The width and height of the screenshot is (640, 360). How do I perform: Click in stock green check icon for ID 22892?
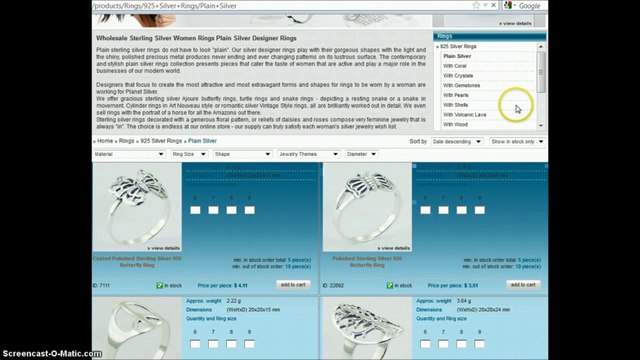390,286
